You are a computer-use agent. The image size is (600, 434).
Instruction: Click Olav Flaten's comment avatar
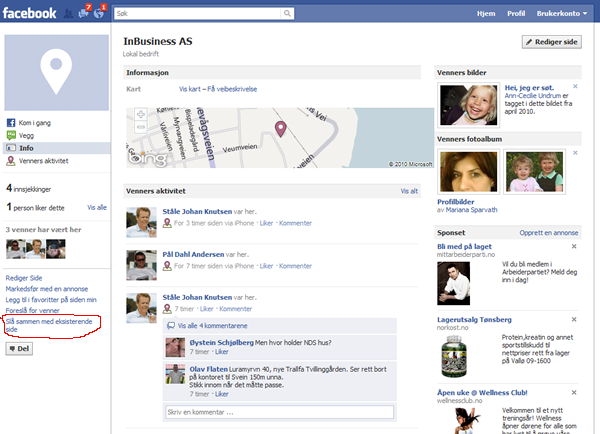(x=175, y=374)
